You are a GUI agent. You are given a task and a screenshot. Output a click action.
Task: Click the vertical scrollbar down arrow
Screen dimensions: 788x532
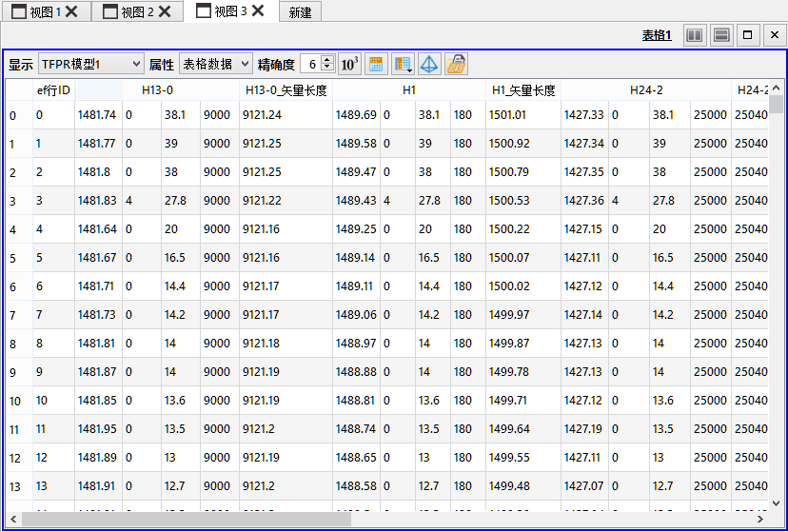click(776, 502)
